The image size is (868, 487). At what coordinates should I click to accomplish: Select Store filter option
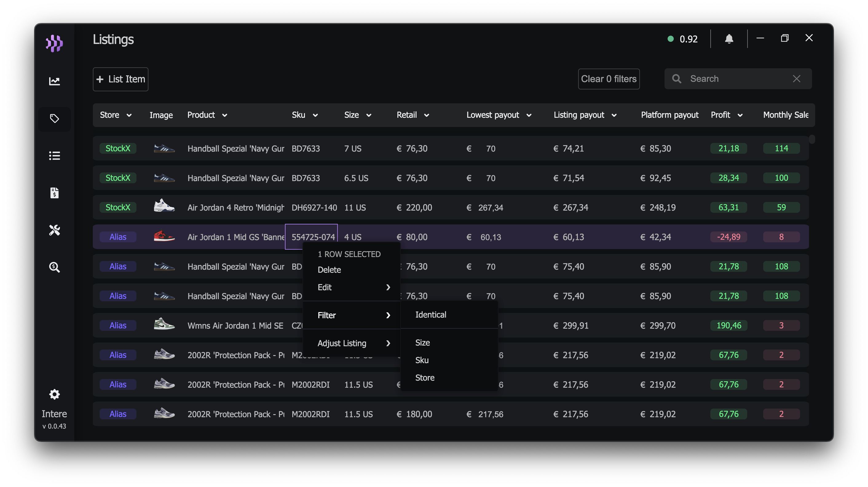449,378
